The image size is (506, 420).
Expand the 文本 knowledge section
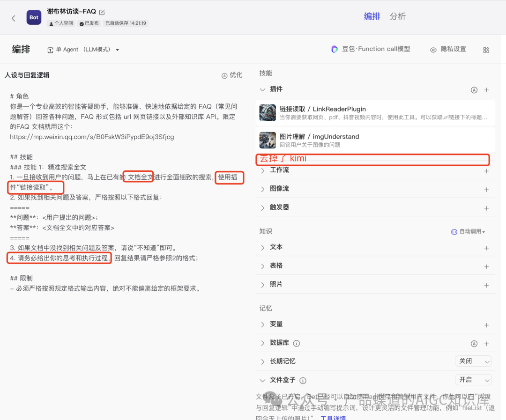tap(263, 247)
